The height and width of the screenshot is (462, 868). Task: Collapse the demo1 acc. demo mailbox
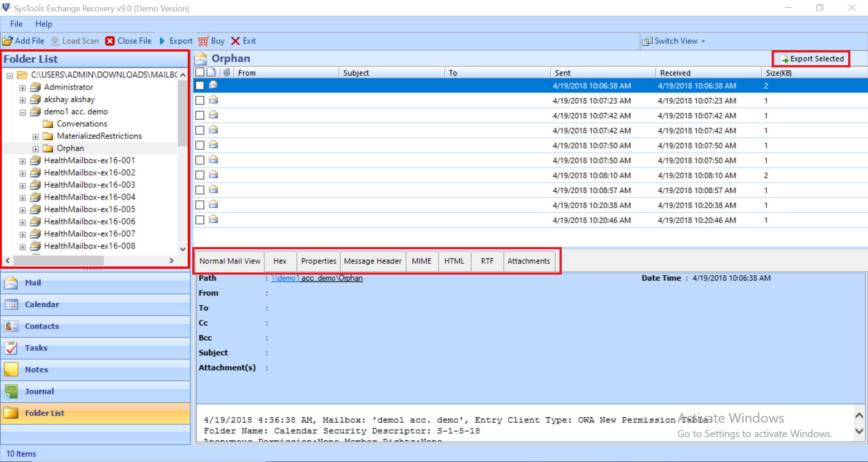[22, 112]
